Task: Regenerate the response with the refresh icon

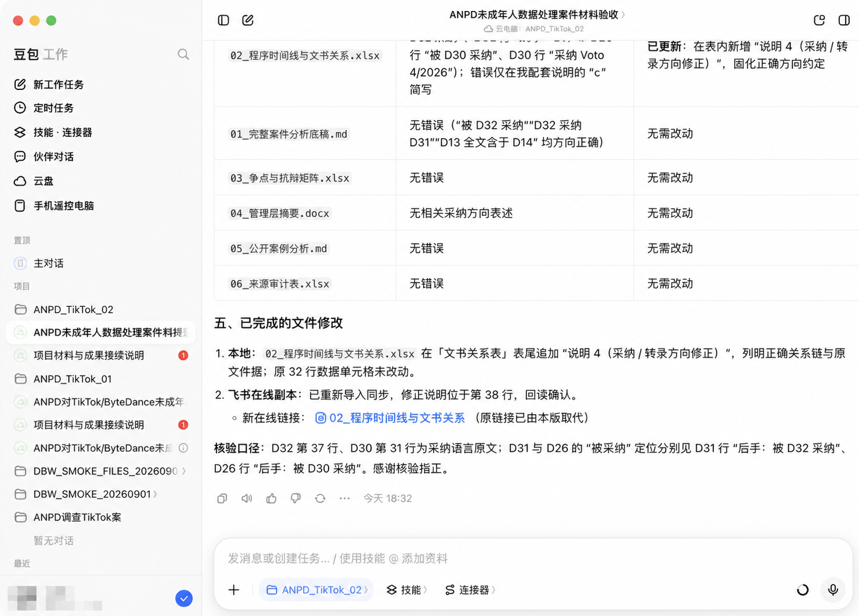Action: [x=320, y=499]
